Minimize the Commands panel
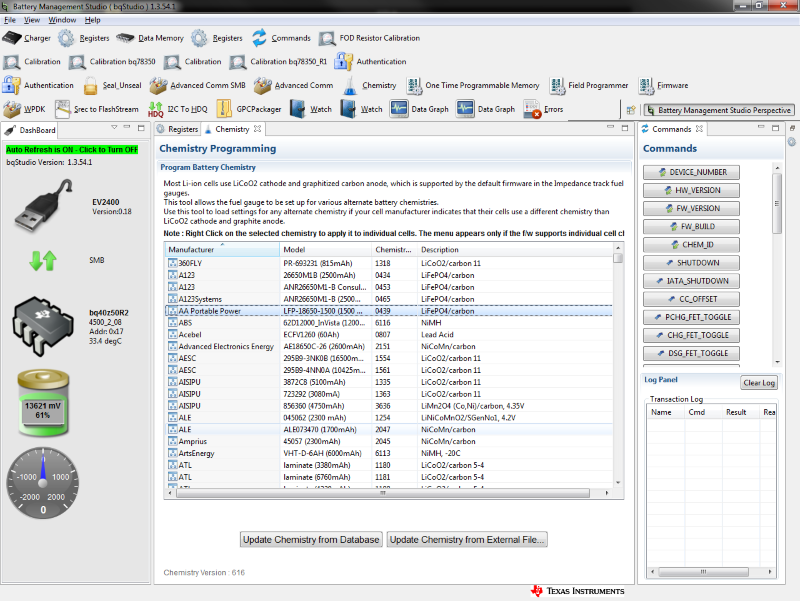800x601 pixels. 761,127
